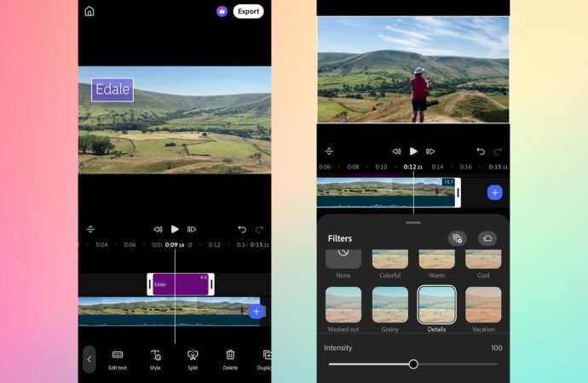
Task: Toggle timeline expand icon in left screen
Action: (x=90, y=229)
